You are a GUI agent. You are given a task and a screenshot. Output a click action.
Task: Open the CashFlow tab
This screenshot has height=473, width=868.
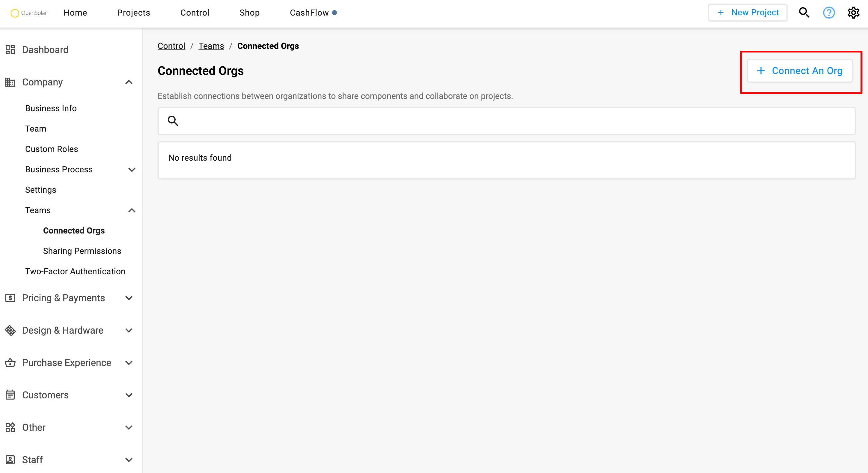[309, 13]
